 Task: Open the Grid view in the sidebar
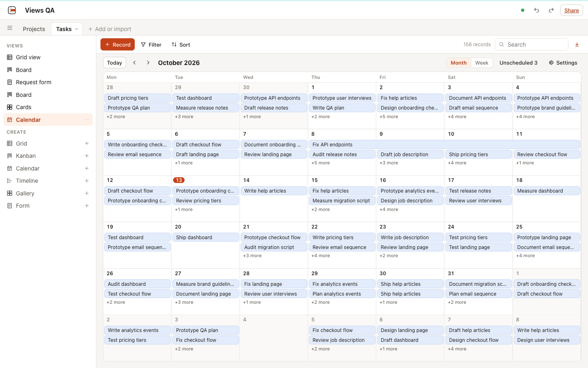(48, 57)
